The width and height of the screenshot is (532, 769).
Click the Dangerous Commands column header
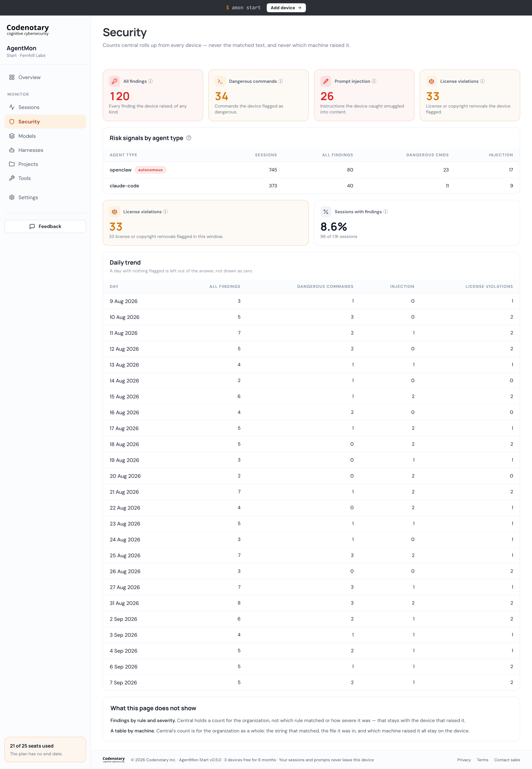(325, 287)
